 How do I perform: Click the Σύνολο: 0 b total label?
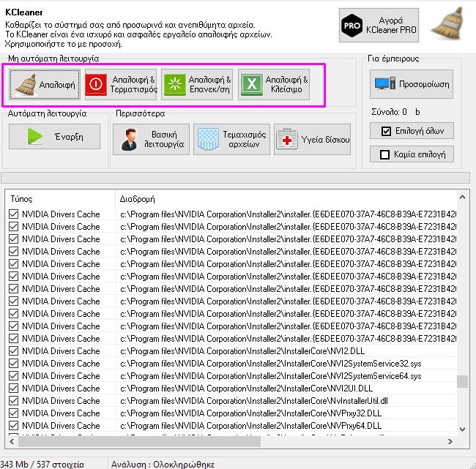tap(395, 112)
